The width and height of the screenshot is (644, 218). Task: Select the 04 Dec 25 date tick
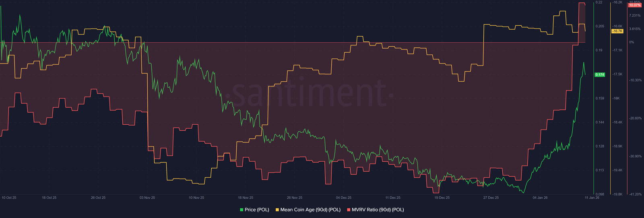point(344,198)
